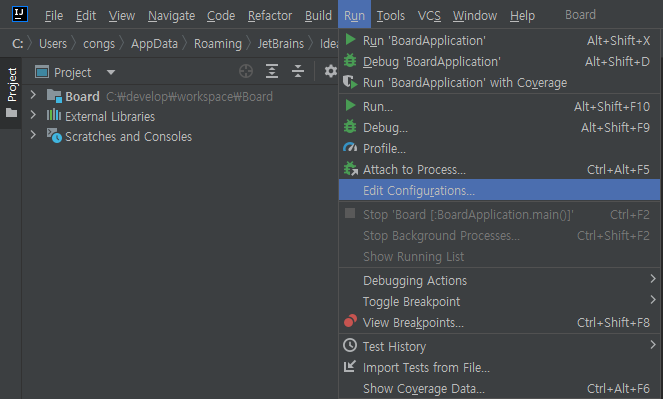This screenshot has width=663, height=399.
Task: Choose Import Tests from File...
Action: pos(499,368)
